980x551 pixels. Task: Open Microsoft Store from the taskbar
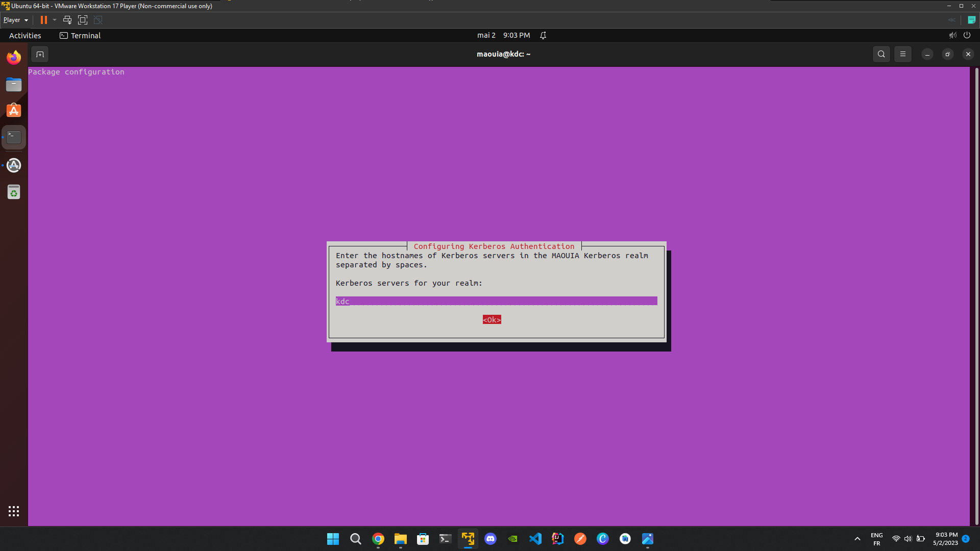click(423, 539)
